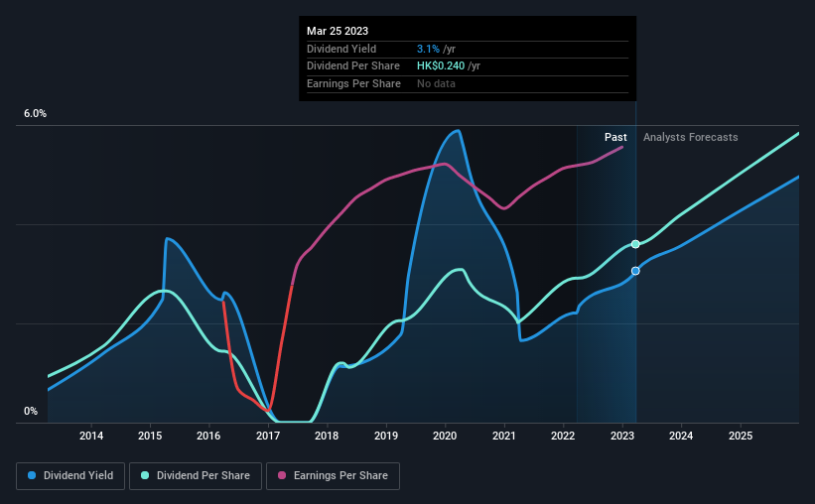
Task: Toggle the Dividend Per Share legend button
Action: 196,475
